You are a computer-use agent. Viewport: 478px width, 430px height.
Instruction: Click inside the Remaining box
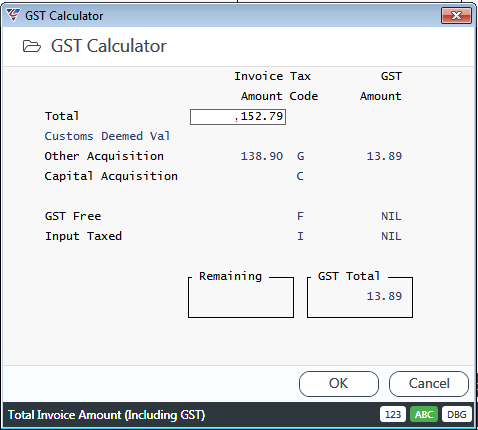point(241,297)
